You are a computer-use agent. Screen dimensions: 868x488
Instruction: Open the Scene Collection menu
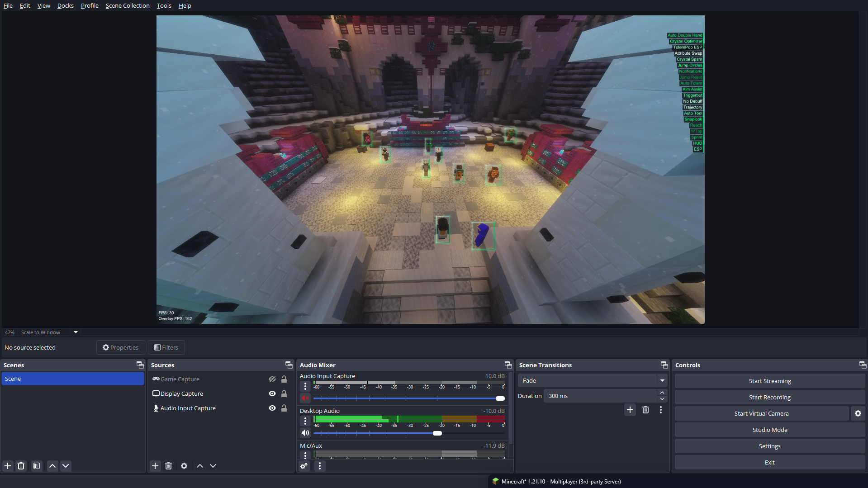click(x=128, y=5)
